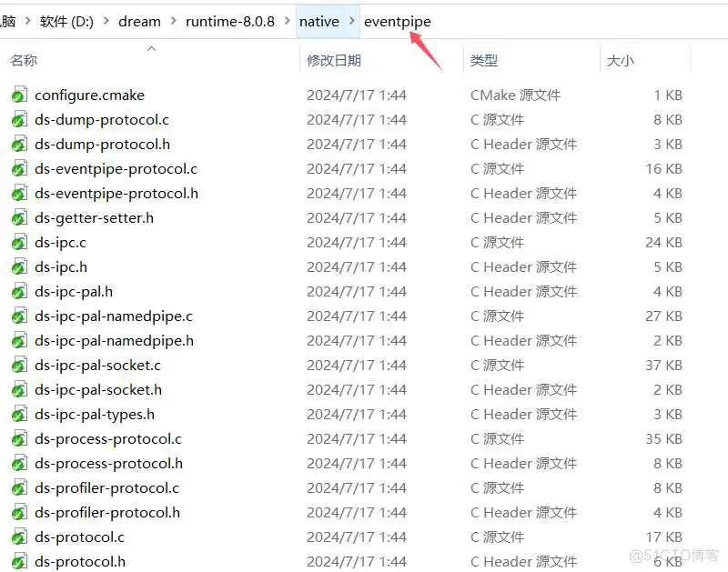This screenshot has width=728, height=572.
Task: Select the ds-getter-setter.h file name
Action: 94,218
